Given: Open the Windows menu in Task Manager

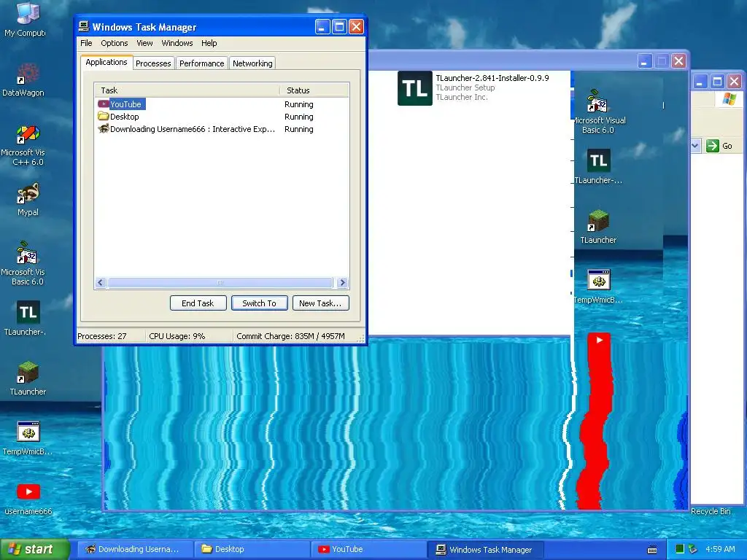Looking at the screenshot, I should 177,43.
